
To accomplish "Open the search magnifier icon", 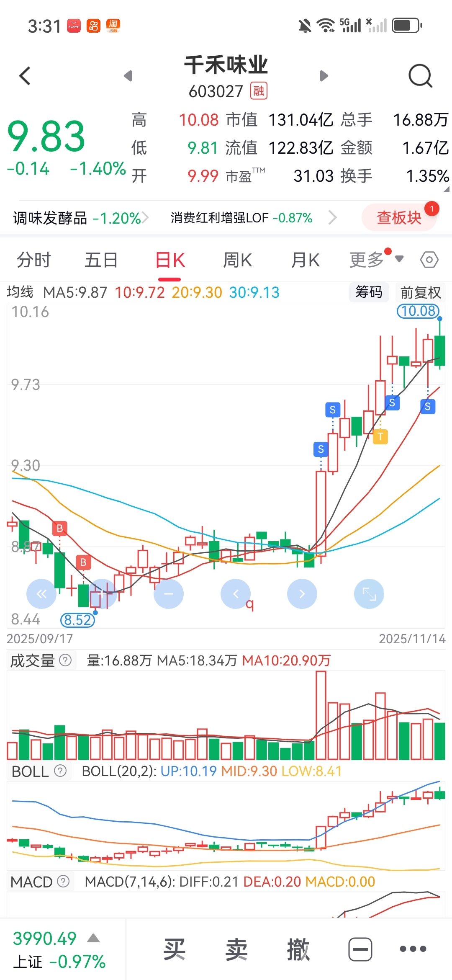I will (420, 76).
